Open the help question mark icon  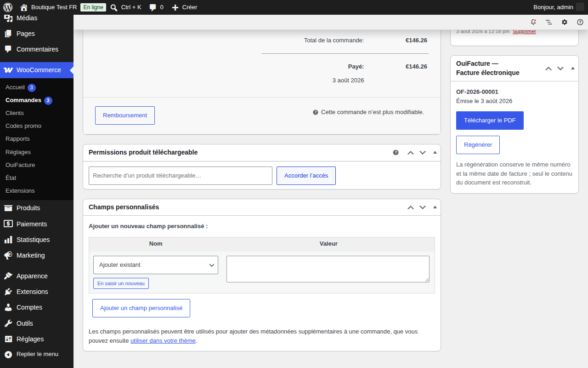(580, 22)
